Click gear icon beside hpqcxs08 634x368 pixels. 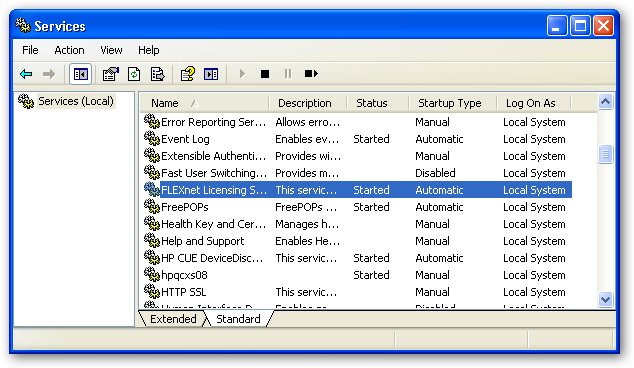pos(152,275)
